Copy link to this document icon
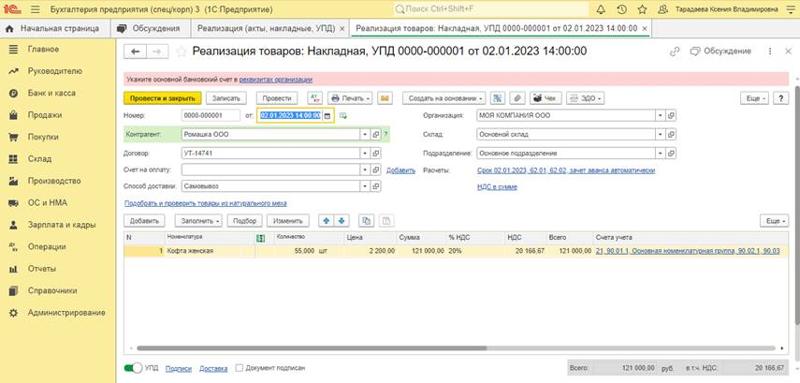The image size is (800, 383). tap(675, 52)
